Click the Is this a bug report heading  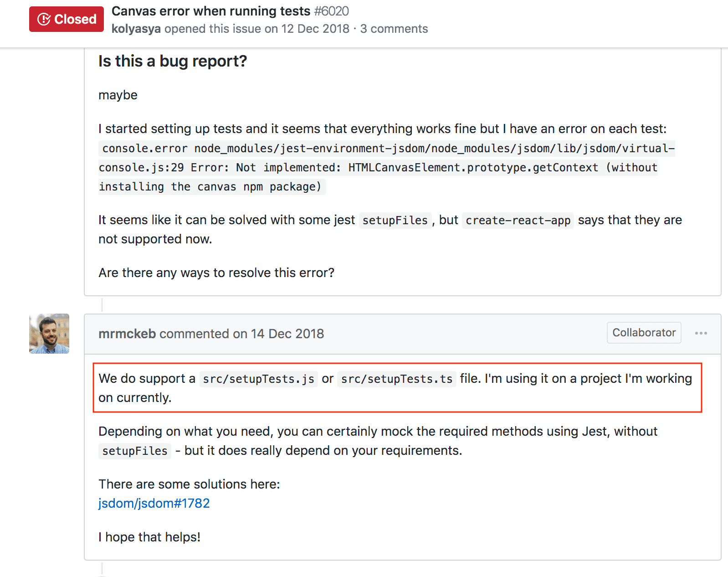coord(173,61)
